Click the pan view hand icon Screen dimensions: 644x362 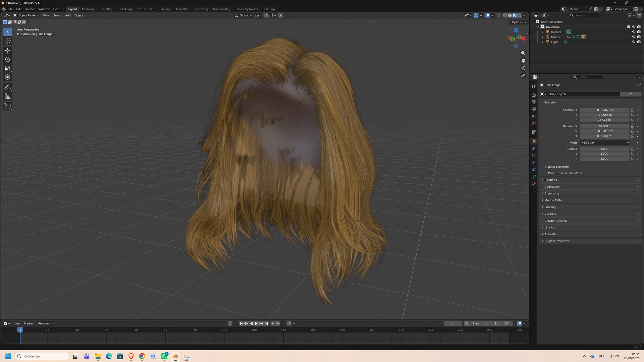tap(523, 61)
